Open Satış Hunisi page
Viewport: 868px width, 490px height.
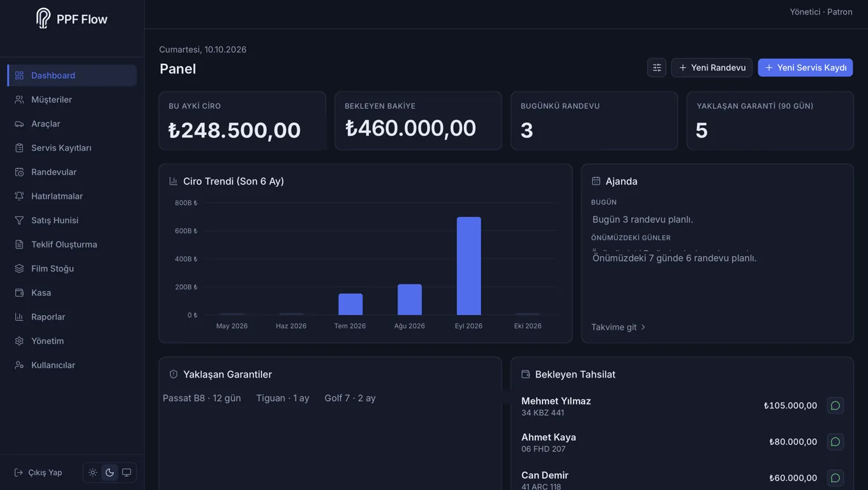[72, 220]
